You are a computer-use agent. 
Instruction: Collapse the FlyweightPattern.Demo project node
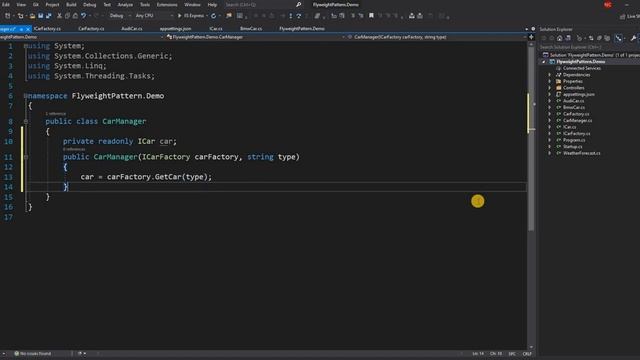544,62
